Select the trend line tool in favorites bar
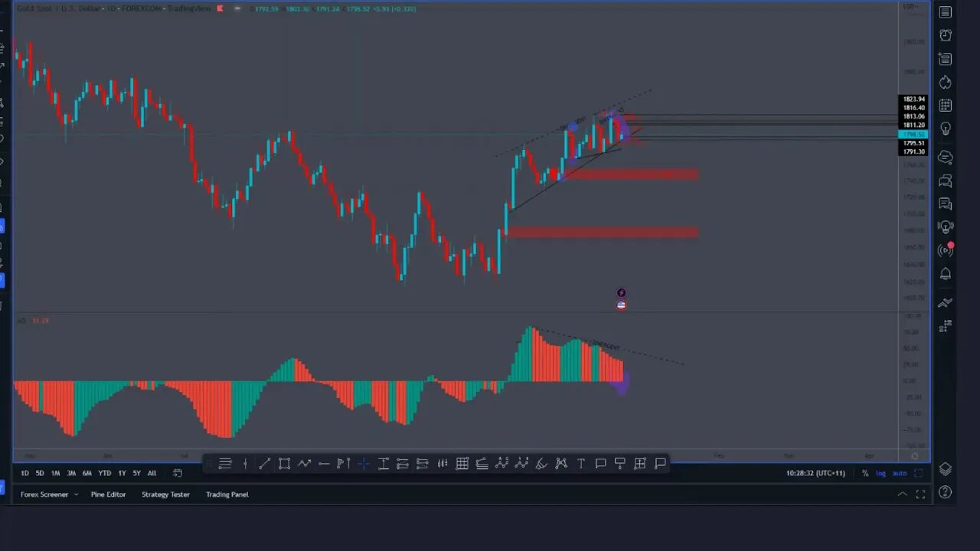980x551 pixels. pos(265,463)
